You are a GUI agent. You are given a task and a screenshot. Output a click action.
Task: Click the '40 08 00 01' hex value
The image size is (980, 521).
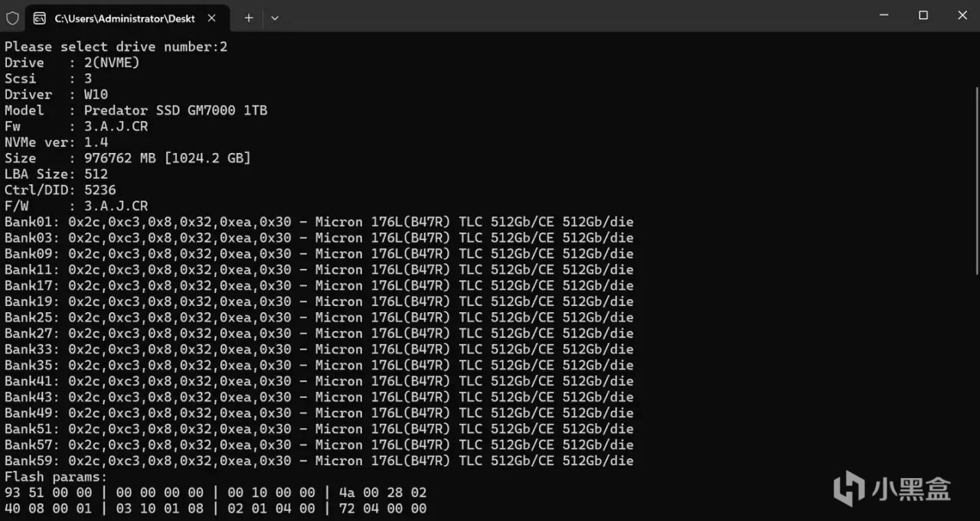coord(48,509)
